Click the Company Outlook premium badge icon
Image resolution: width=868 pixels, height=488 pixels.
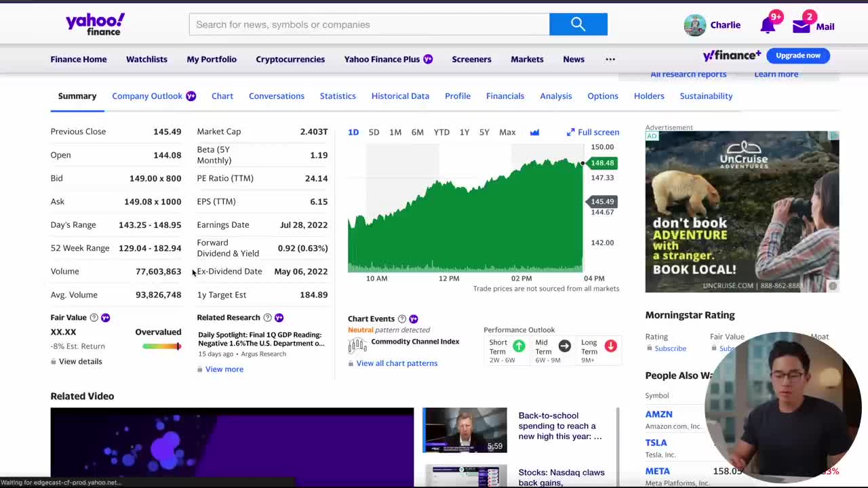click(x=191, y=96)
